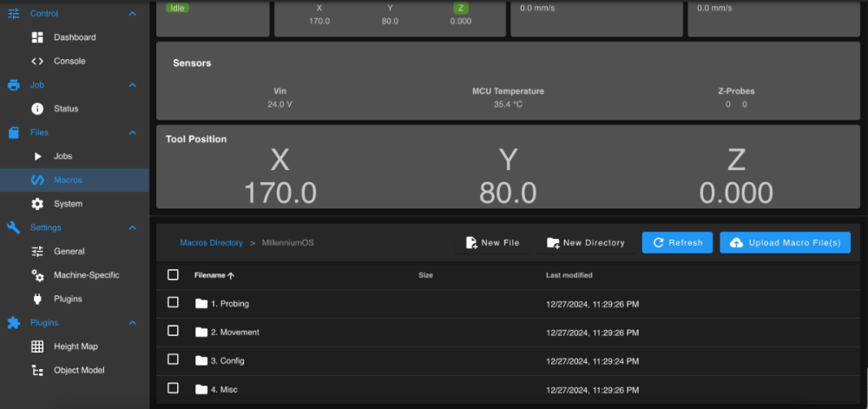Click the Machine-Specific gears icon
This screenshot has height=409, width=868.
point(37,275)
